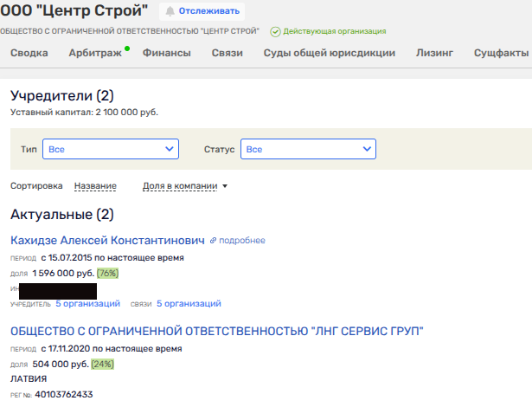Go to the Финансы tab
Screen dimensions: 532x407
[166, 54]
